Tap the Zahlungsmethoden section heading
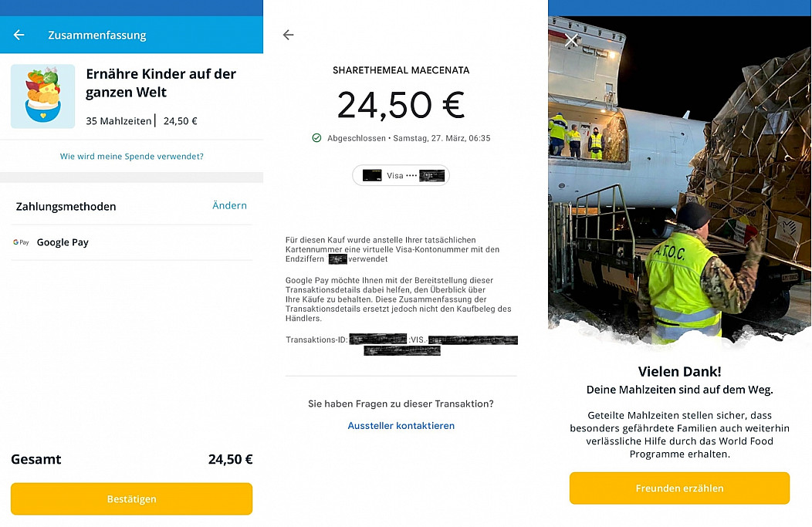The width and height of the screenshot is (812, 527). (66, 207)
